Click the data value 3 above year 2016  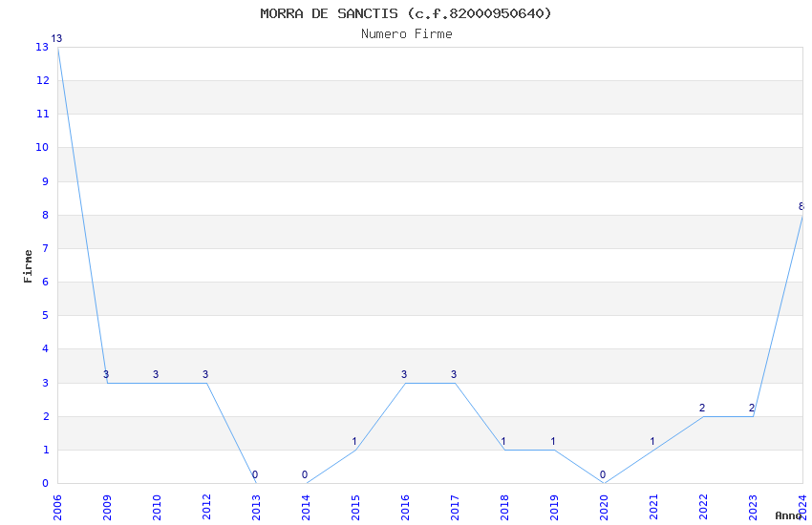point(404,374)
